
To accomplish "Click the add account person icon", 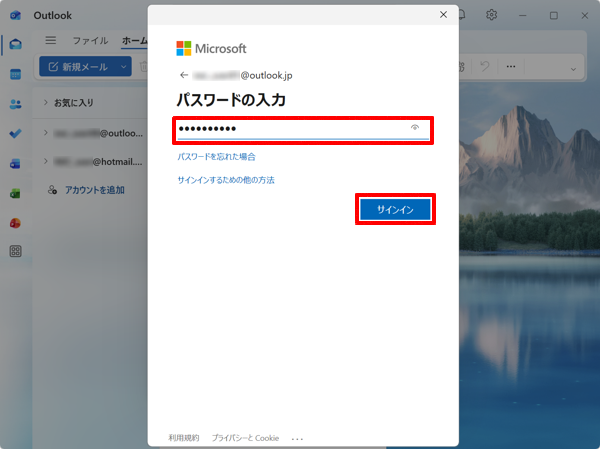I will point(52,190).
